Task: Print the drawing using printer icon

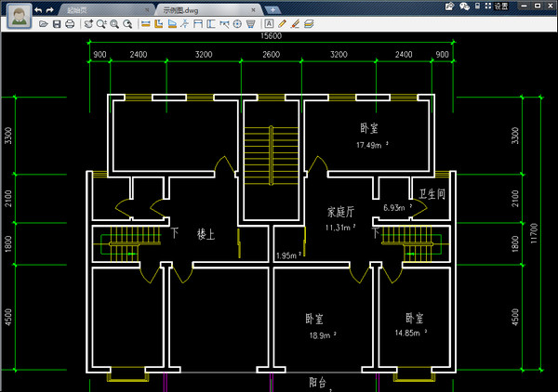Action: click(x=71, y=23)
